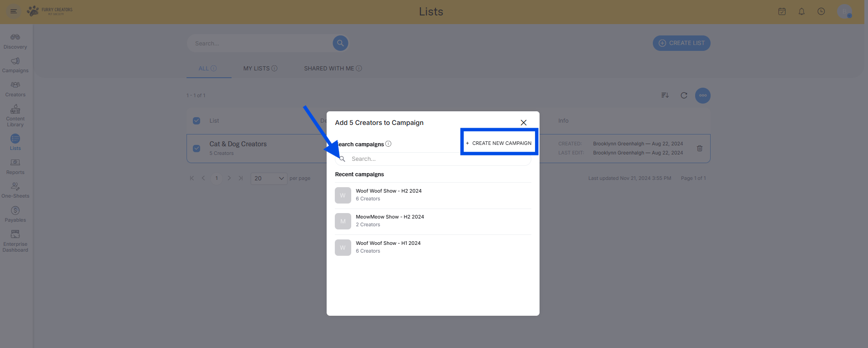Click the search campaigns input field
The height and width of the screenshot is (348, 868).
pyautogui.click(x=437, y=159)
